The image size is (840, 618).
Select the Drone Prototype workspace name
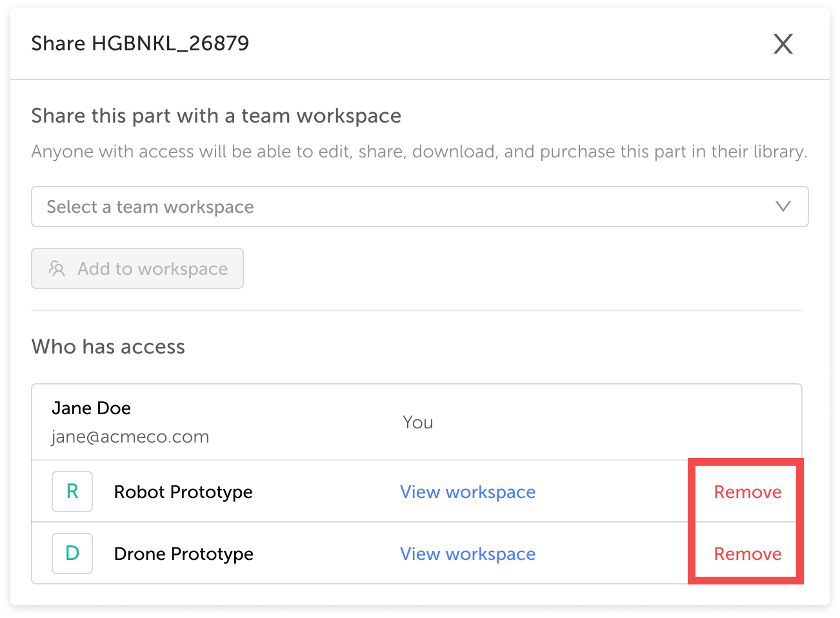[x=183, y=553]
